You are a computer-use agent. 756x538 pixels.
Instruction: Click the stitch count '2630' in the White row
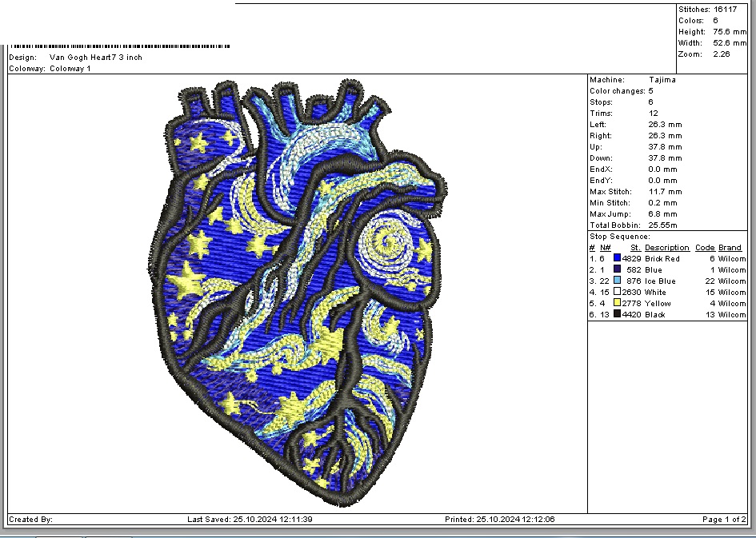[x=632, y=293]
